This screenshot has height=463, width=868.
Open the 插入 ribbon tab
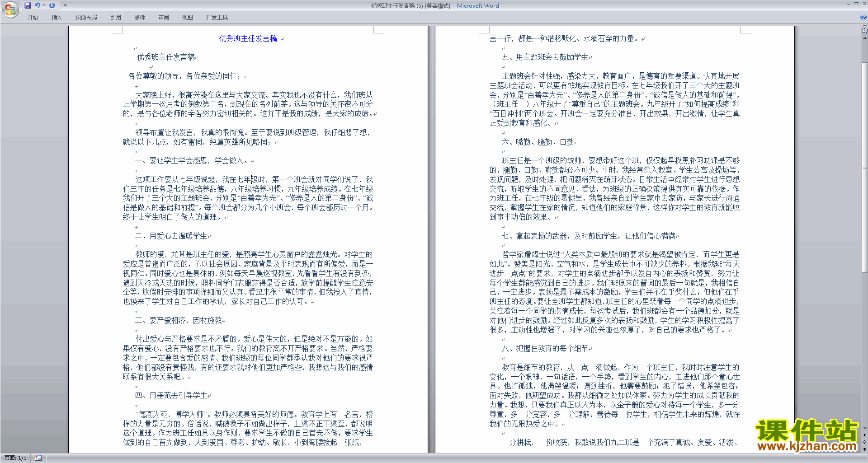[57, 18]
